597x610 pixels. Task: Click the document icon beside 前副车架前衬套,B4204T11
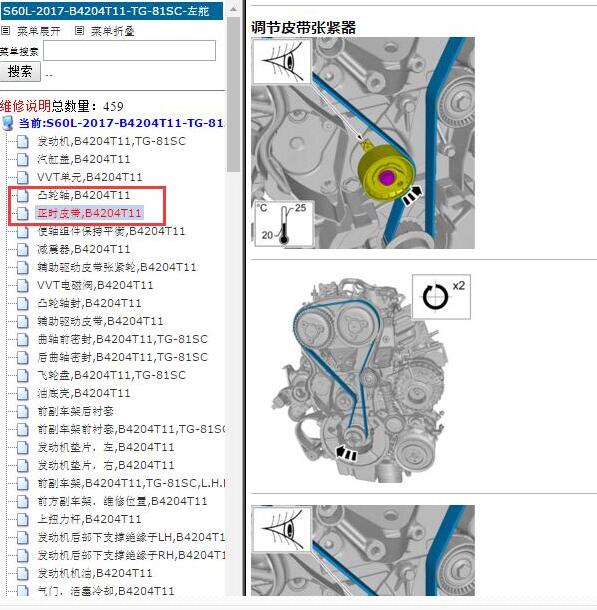[x=23, y=429]
